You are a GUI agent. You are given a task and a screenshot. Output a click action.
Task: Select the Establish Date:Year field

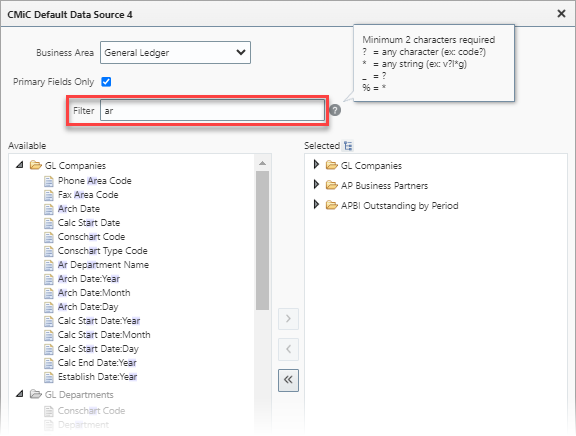[x=97, y=376]
